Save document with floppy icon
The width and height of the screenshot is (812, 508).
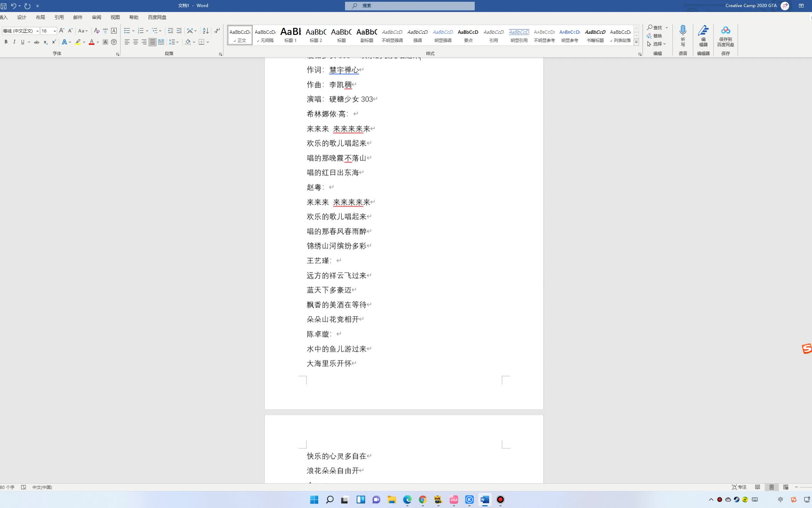(x=4, y=6)
